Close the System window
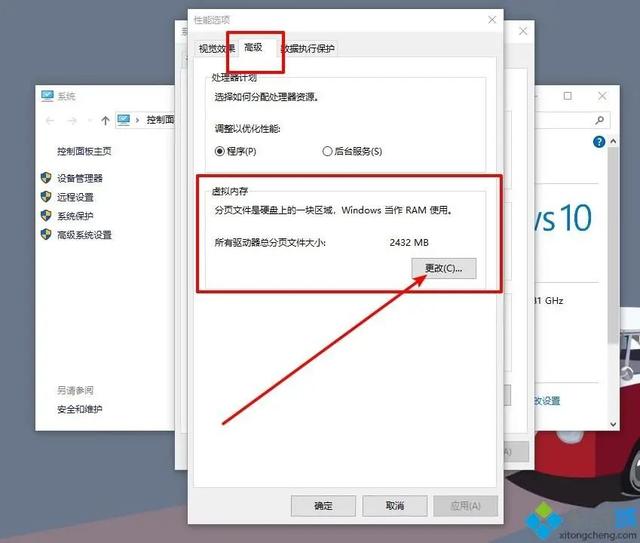 [602, 96]
